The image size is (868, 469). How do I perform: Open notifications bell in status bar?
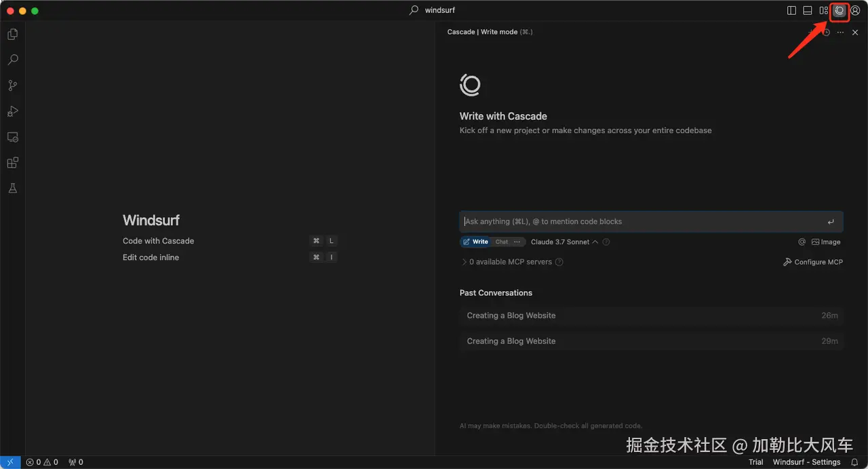coord(854,462)
